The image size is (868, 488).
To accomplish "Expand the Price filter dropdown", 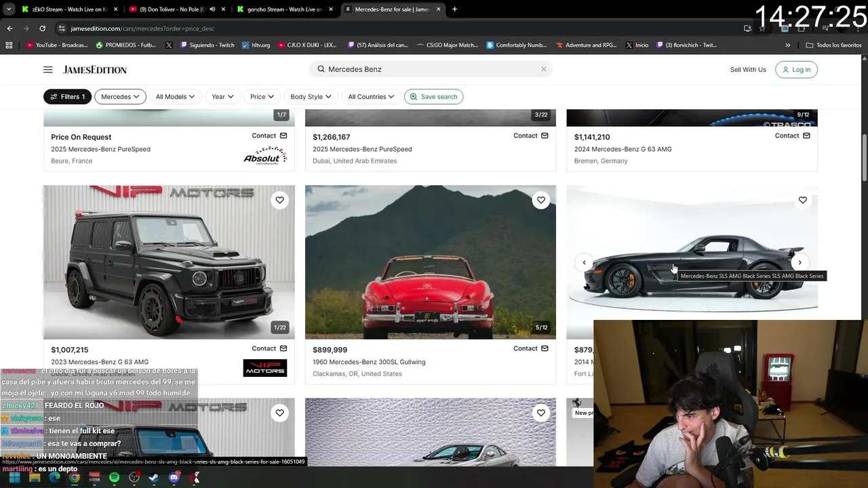I will pyautogui.click(x=262, y=97).
